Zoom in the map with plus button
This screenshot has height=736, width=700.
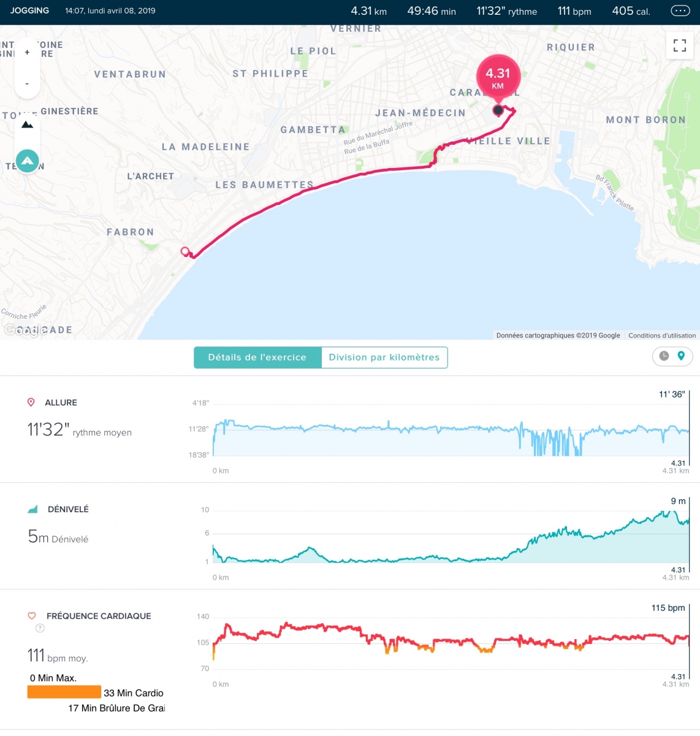coord(27,53)
